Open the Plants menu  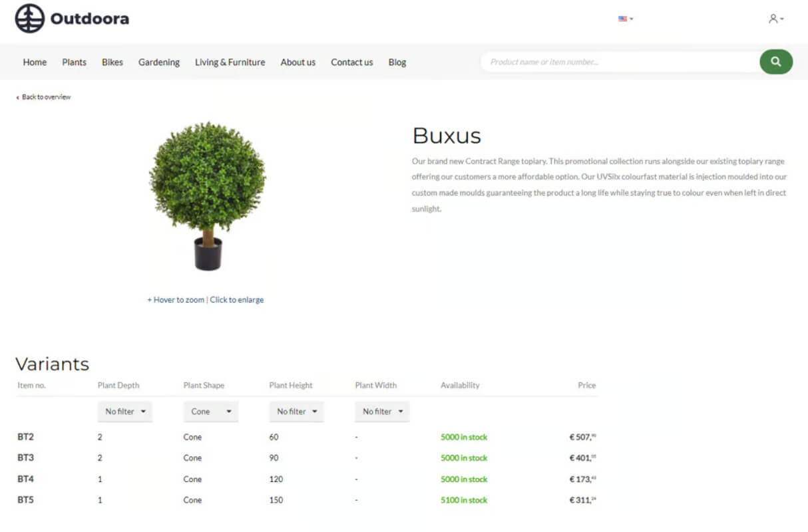coord(74,62)
